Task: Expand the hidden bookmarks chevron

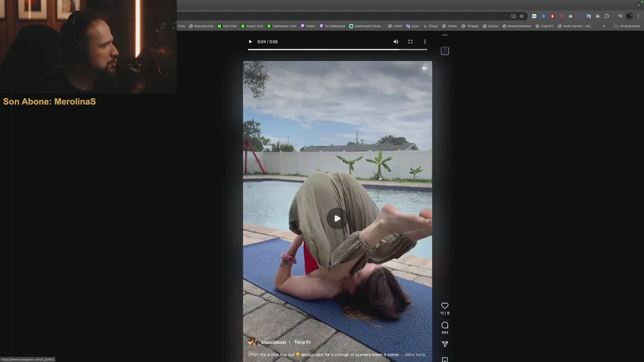Action: (604, 26)
